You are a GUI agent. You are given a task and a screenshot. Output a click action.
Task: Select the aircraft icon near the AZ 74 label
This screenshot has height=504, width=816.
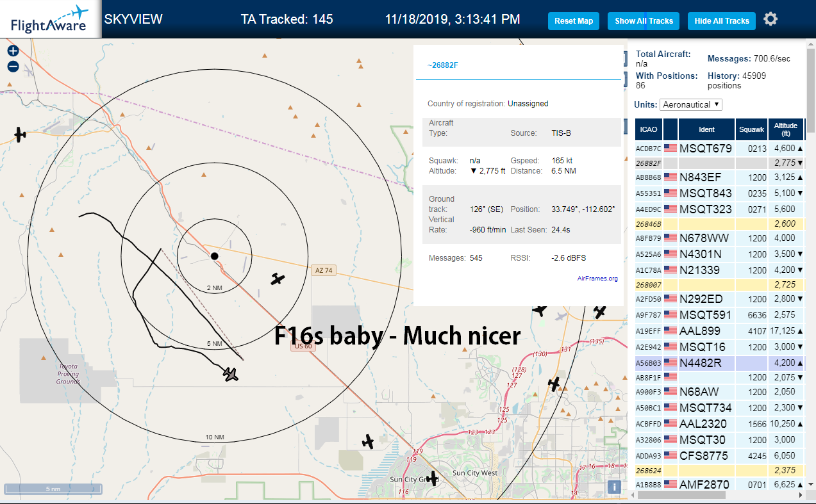click(277, 279)
